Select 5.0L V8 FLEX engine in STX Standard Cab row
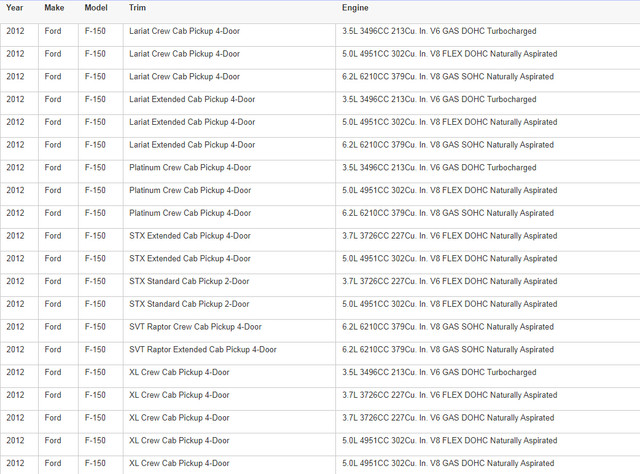640x474 pixels. pyautogui.click(x=449, y=304)
